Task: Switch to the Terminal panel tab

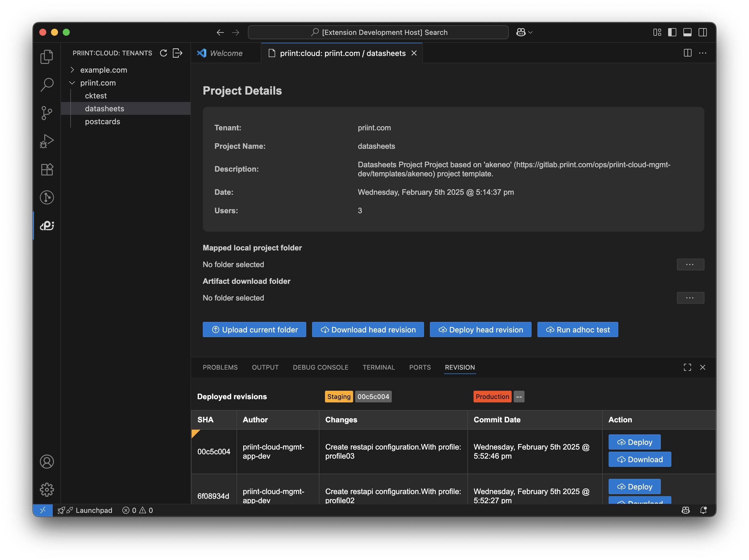Action: (x=379, y=367)
